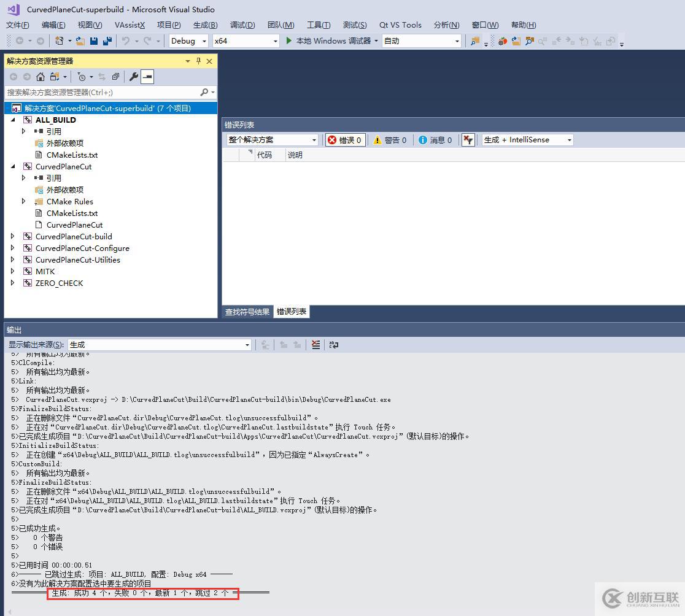Select the CurvedPlaneCut-Utilities project

click(x=78, y=260)
